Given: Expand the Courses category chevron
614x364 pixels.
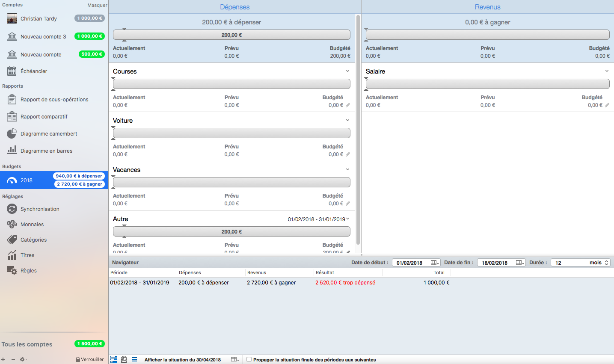Looking at the screenshot, I should [x=347, y=71].
